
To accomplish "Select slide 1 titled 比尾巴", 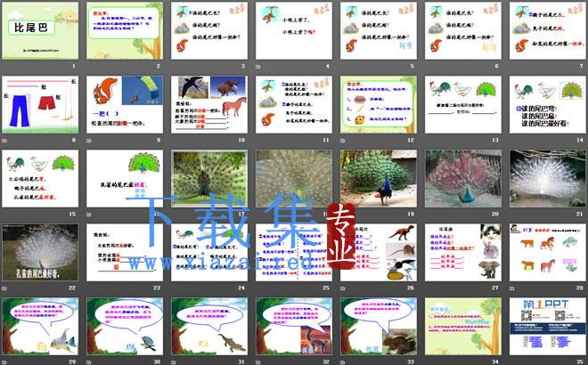I will click(40, 31).
